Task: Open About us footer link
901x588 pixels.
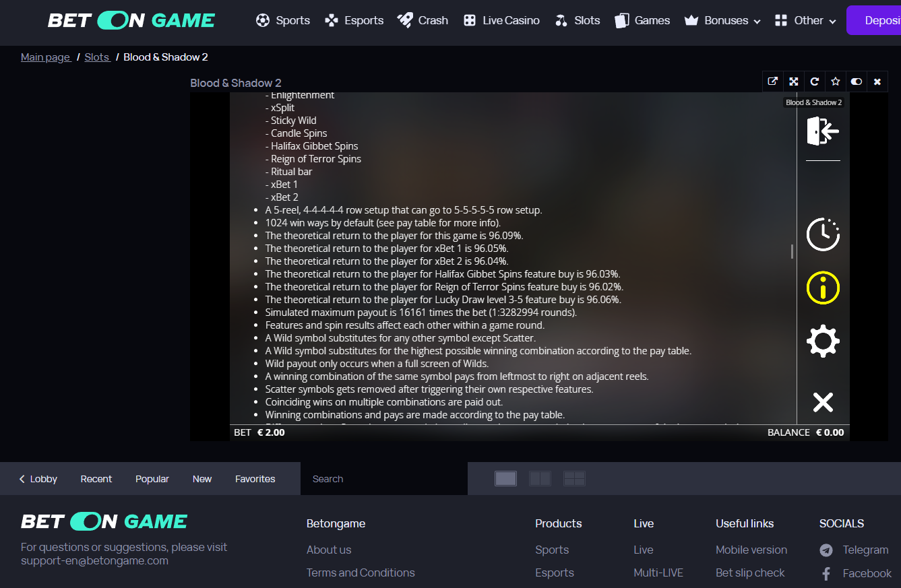Action: (329, 550)
